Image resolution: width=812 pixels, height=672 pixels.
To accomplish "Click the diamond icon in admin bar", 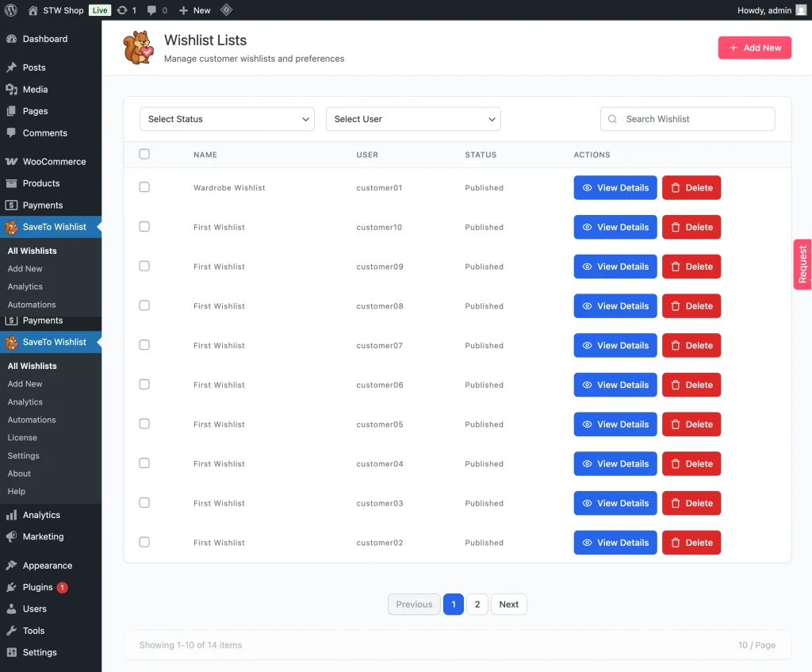I will click(x=226, y=10).
